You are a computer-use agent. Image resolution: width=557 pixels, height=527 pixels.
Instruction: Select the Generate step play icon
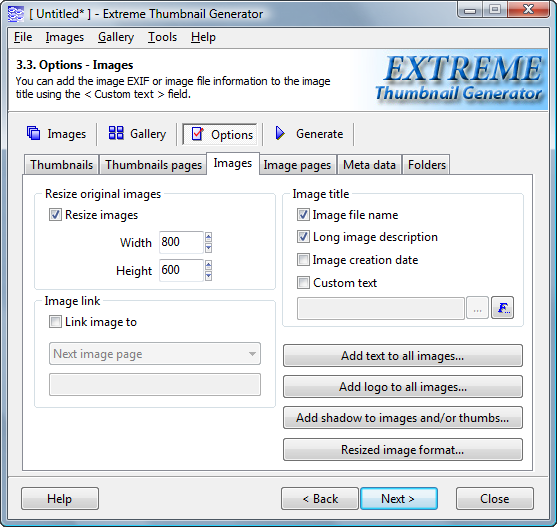(280, 134)
